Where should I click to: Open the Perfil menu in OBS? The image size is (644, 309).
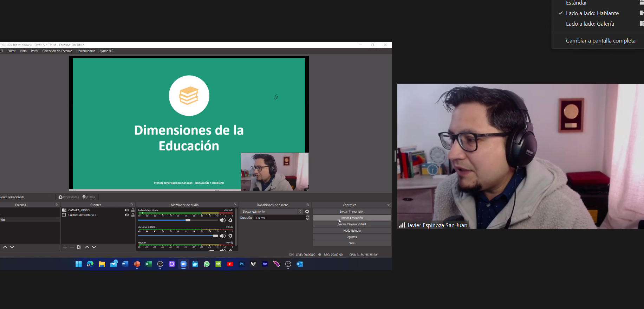[34, 51]
